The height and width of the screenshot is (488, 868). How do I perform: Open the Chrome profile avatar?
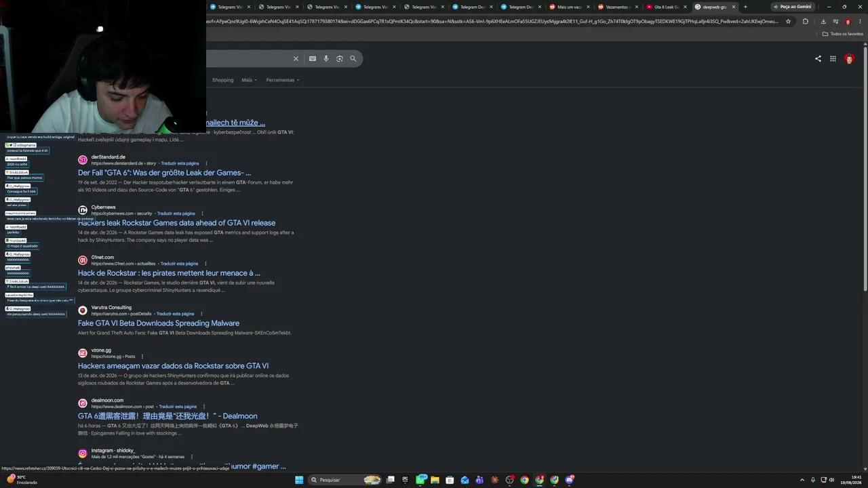pyautogui.click(x=848, y=21)
